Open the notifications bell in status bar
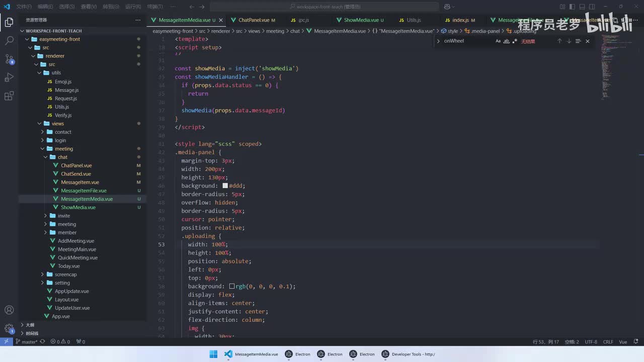The image size is (644, 362). 636,342
